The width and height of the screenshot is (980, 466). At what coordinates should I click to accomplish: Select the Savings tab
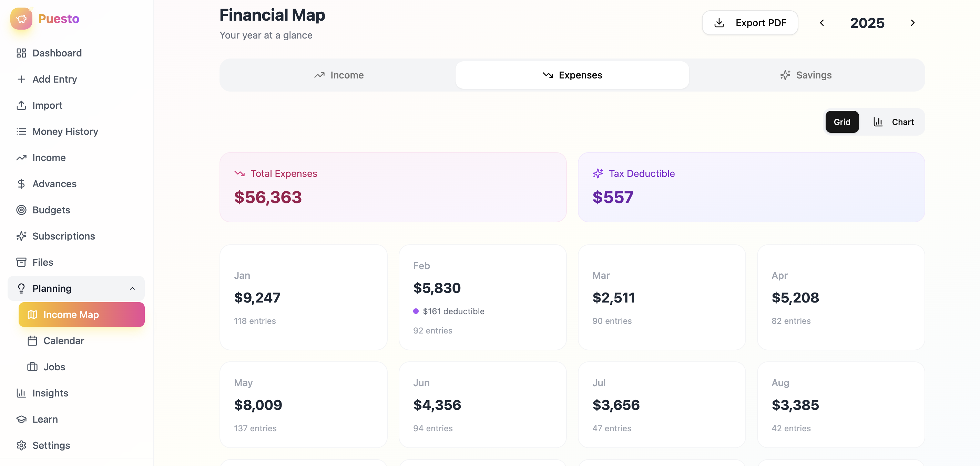click(x=806, y=75)
